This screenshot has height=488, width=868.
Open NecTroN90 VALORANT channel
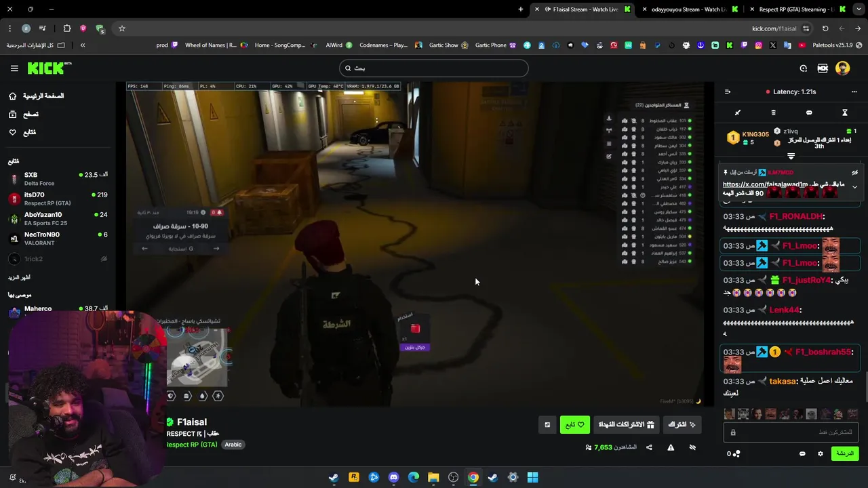click(58, 239)
